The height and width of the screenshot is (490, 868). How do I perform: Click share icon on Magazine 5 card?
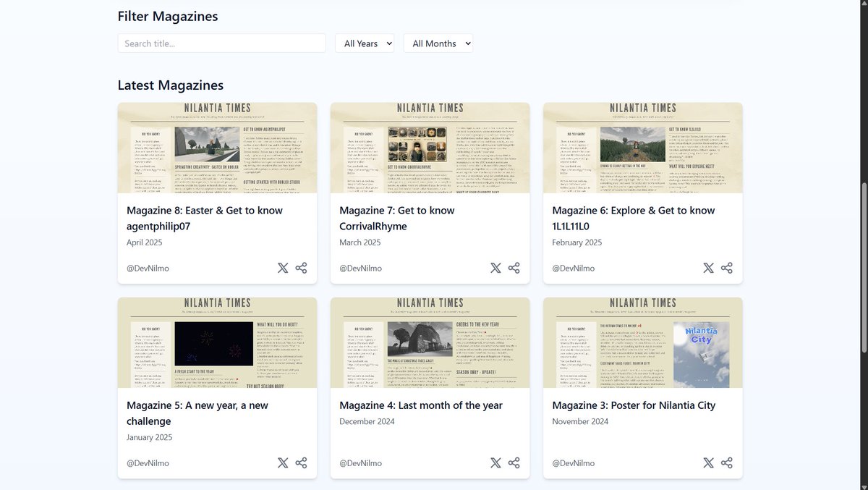tap(302, 462)
